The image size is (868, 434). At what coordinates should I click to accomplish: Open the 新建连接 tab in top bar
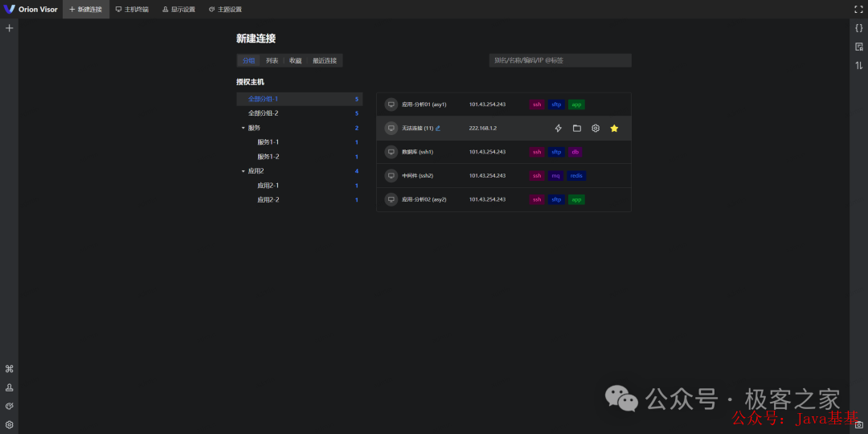tap(86, 10)
